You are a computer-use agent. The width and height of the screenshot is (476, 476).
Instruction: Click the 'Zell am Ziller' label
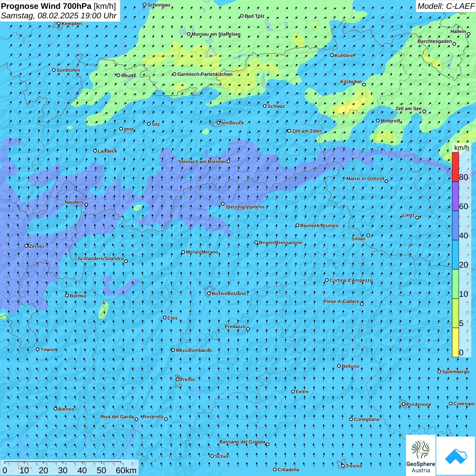click(x=306, y=131)
